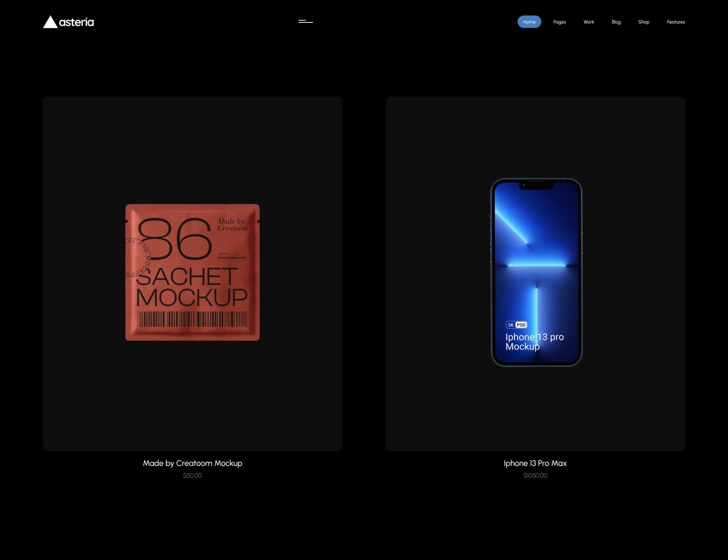Click the $50.00 price text

(x=192, y=476)
